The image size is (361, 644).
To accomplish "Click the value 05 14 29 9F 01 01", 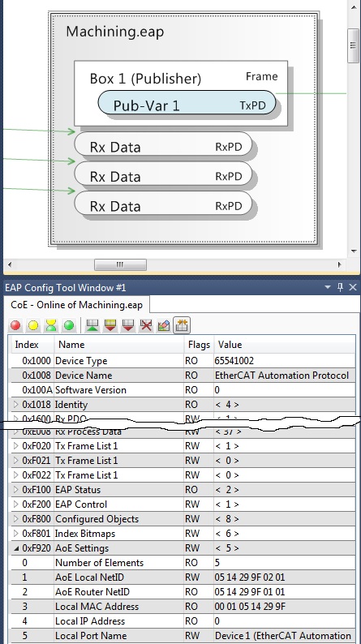I will pyautogui.click(x=250, y=592).
